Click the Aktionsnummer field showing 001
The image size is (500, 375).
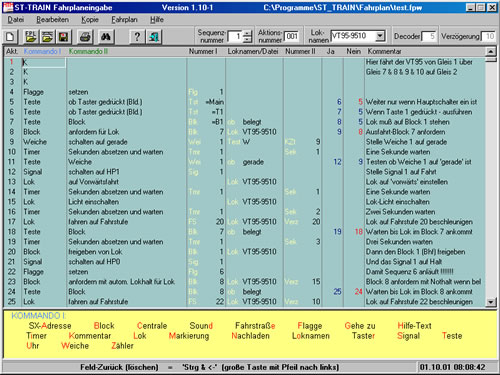click(x=292, y=36)
